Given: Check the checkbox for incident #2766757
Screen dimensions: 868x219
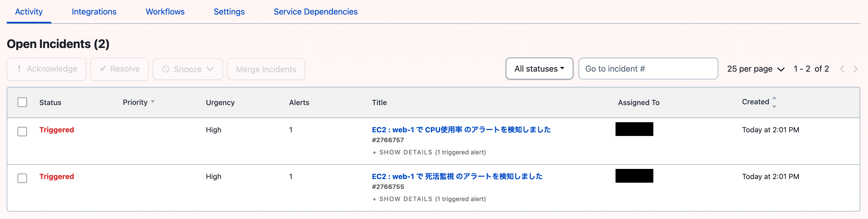Looking at the screenshot, I should pyautogui.click(x=22, y=132).
